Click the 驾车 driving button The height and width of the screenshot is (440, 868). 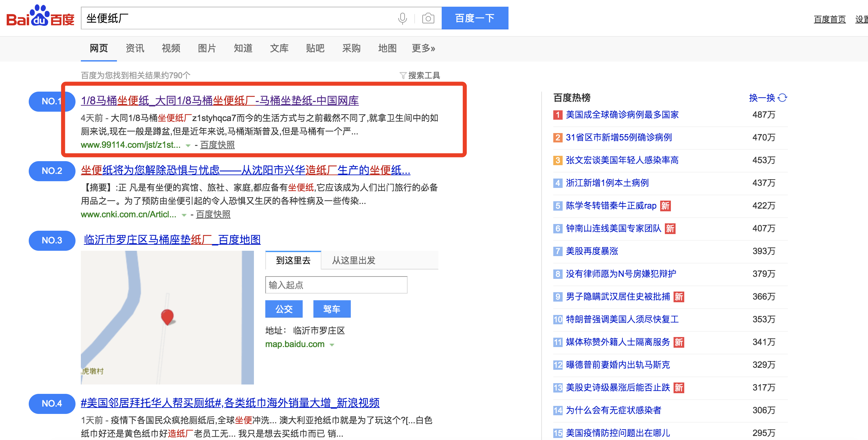click(332, 309)
